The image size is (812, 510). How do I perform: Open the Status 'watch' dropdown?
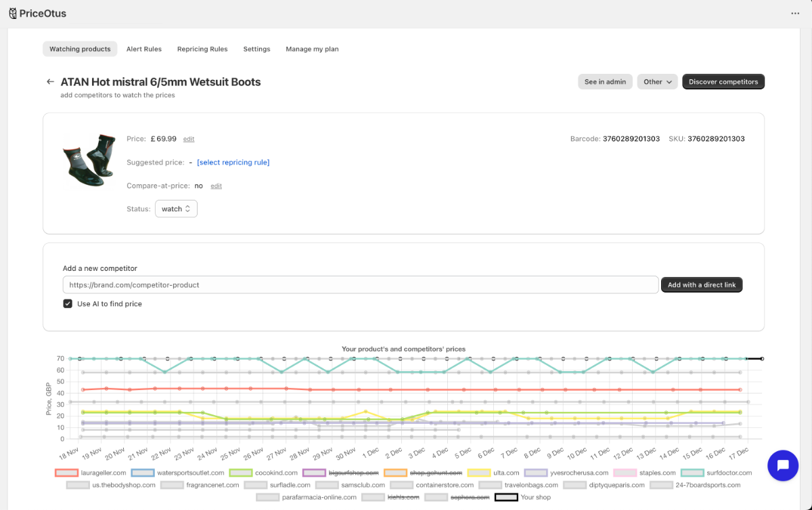click(176, 209)
